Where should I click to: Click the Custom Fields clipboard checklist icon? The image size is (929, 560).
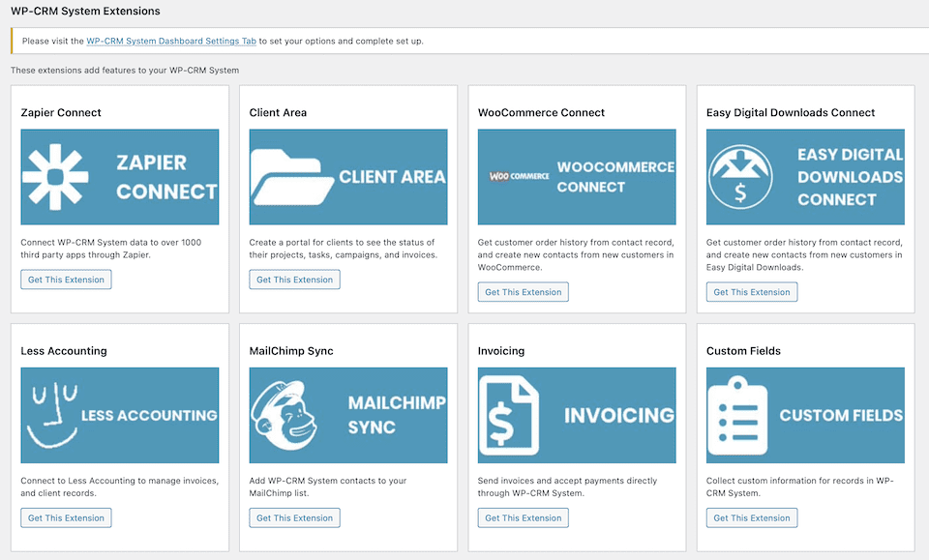735,414
